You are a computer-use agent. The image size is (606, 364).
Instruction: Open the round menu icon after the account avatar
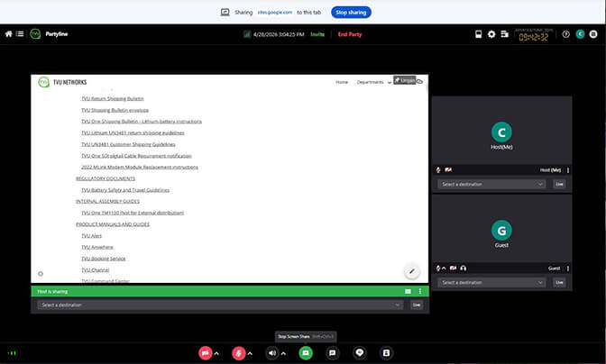pyautogui.click(x=593, y=34)
